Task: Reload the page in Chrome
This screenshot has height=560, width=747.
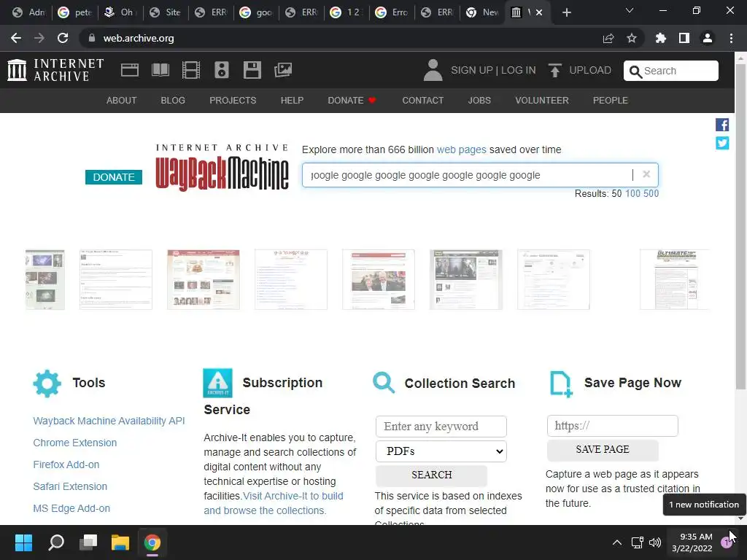Action: pyautogui.click(x=63, y=38)
